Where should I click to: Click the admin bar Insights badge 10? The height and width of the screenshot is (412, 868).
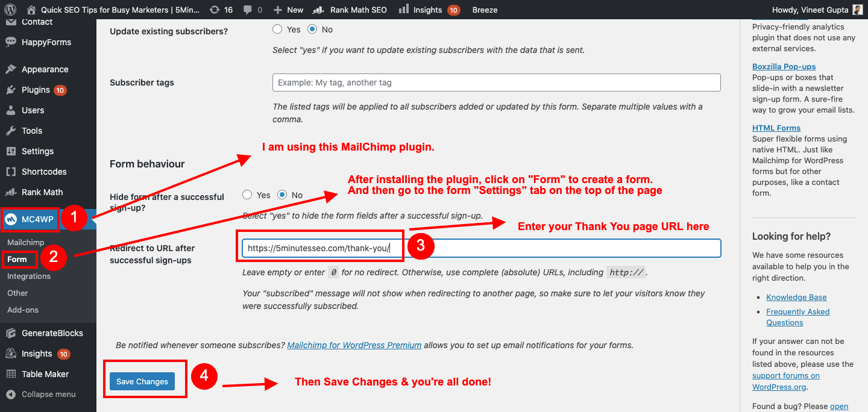click(454, 10)
